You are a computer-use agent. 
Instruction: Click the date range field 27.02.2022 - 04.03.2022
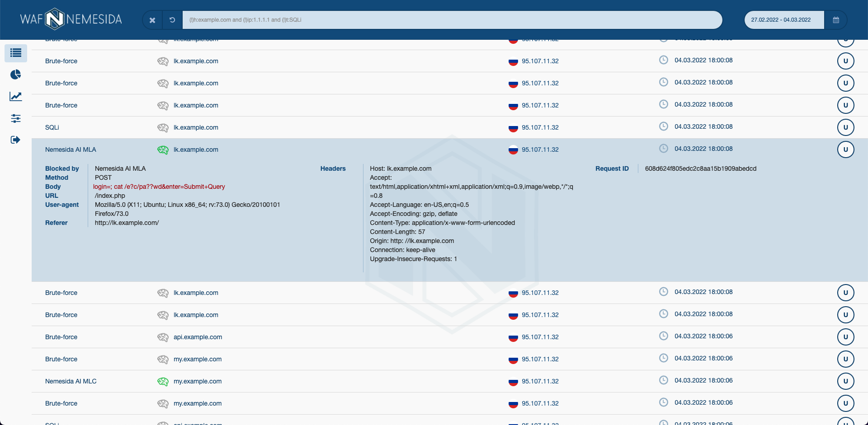[x=784, y=20]
